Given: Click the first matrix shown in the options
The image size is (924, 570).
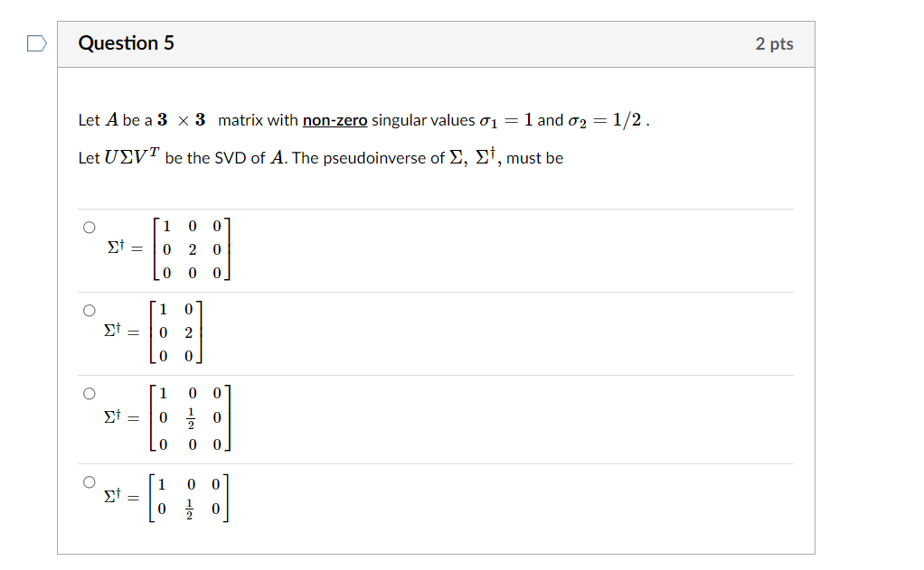Looking at the screenshot, I should (192, 249).
